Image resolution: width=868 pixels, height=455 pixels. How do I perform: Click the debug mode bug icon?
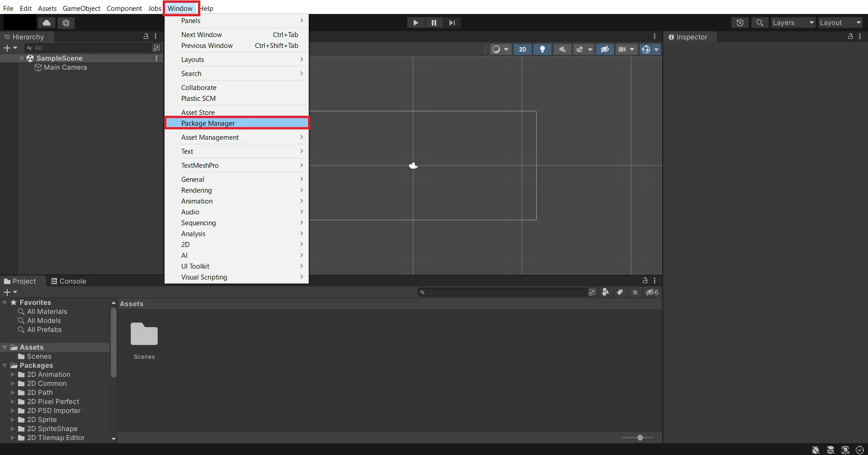point(815,450)
